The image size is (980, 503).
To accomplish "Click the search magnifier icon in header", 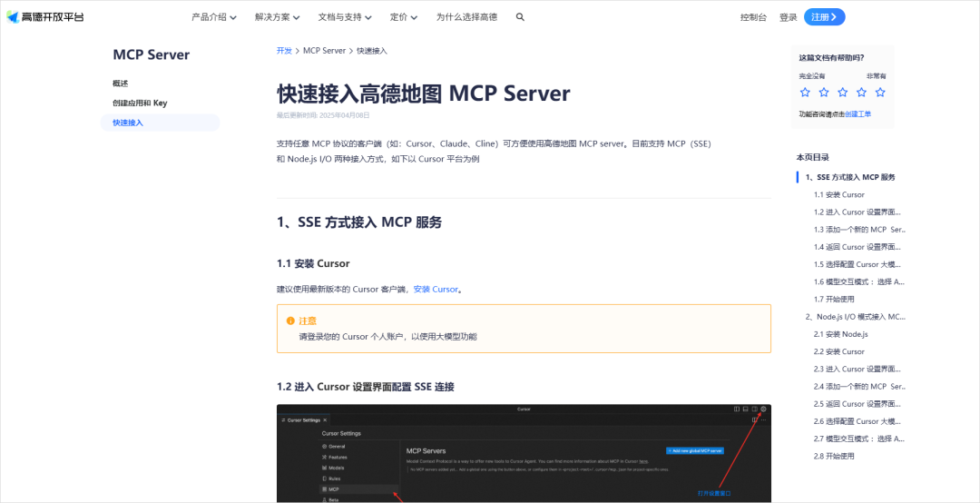I will 520,17.
